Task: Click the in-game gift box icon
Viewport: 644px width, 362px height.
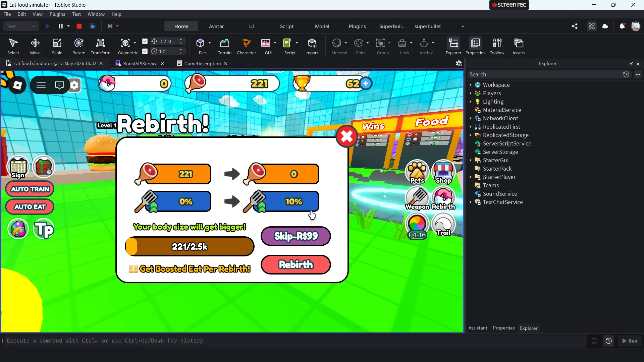Action: (44, 167)
